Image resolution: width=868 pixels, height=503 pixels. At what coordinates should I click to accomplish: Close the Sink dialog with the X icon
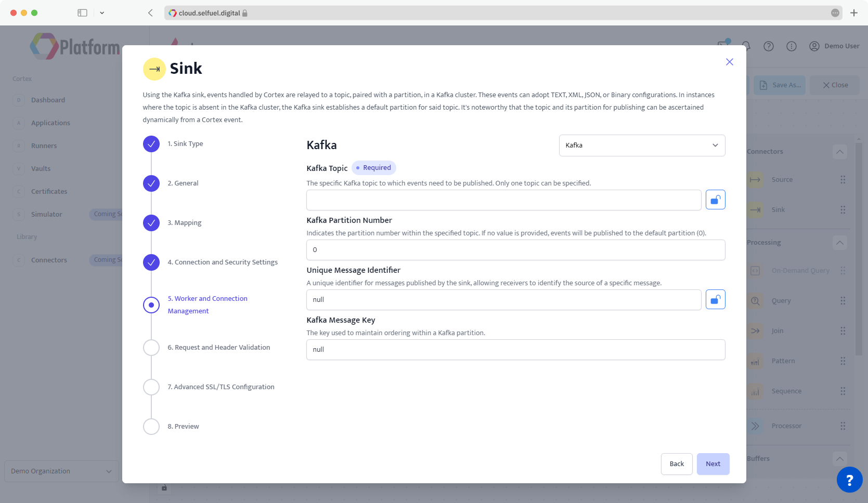pos(729,62)
